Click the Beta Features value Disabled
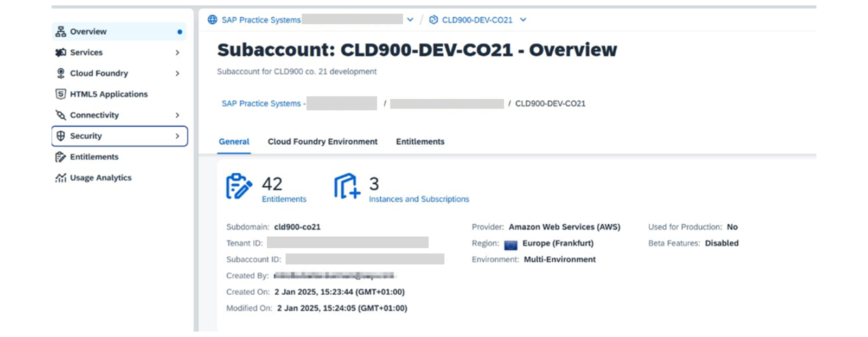The image size is (868, 337). [722, 243]
